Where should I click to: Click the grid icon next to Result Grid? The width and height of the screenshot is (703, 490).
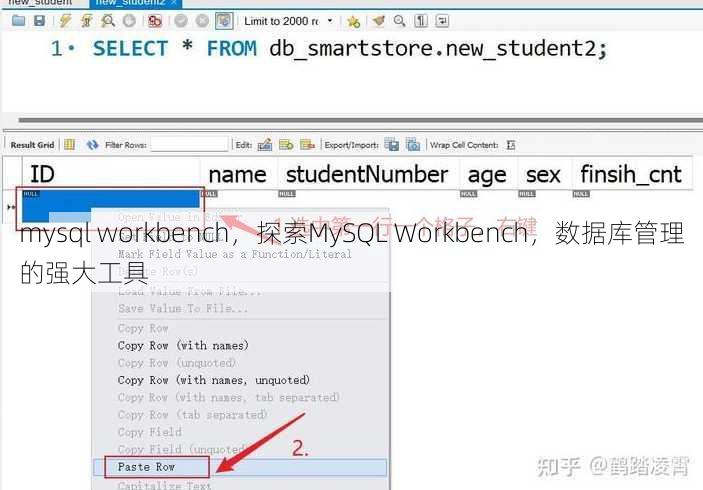(x=69, y=144)
